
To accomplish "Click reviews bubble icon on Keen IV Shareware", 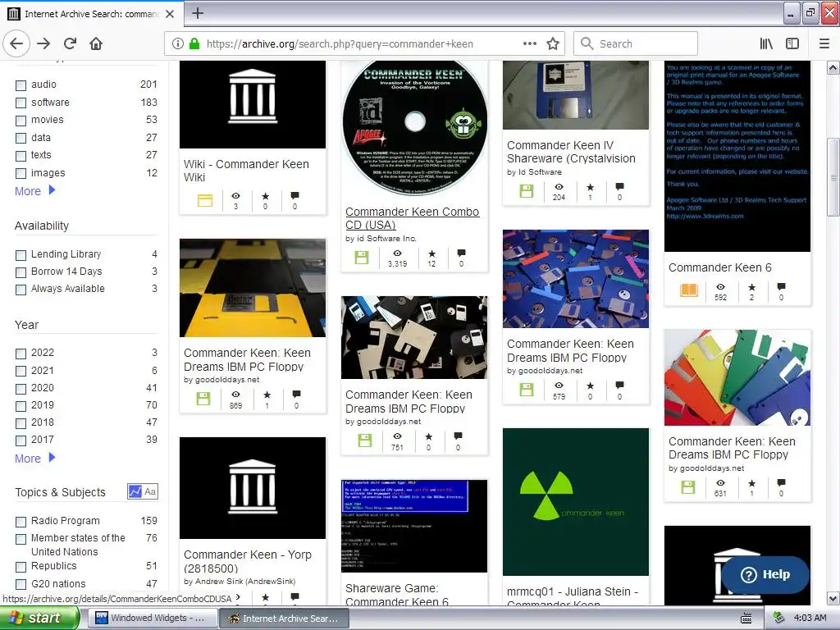I will 620,186.
